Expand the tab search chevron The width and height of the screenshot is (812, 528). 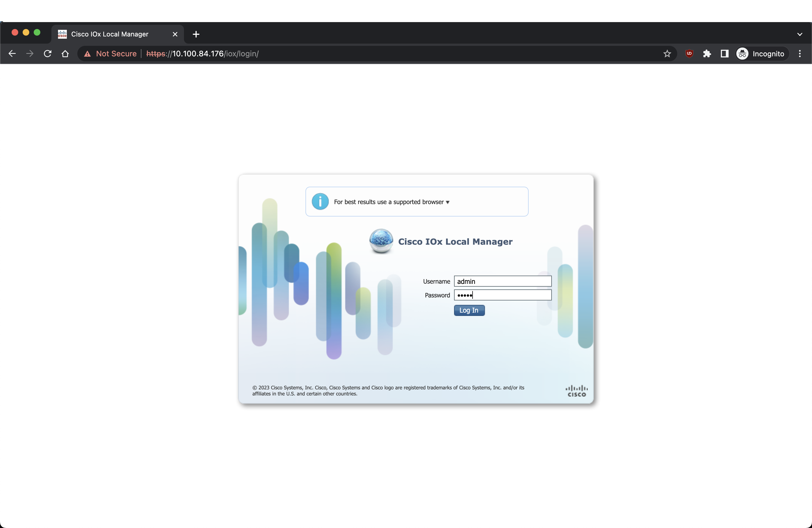[x=799, y=34]
